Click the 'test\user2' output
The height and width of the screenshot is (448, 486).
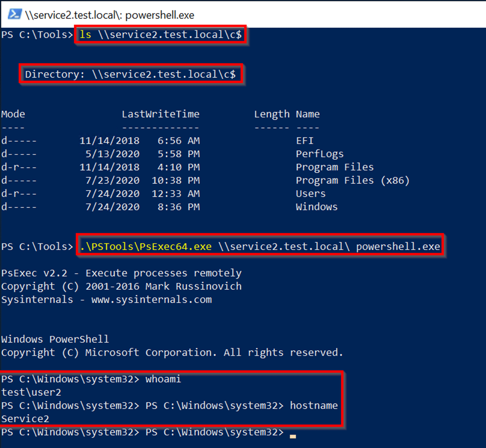coord(31,392)
